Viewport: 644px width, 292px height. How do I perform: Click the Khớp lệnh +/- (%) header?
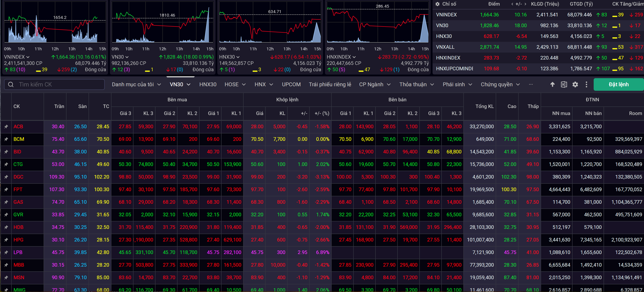click(322, 113)
